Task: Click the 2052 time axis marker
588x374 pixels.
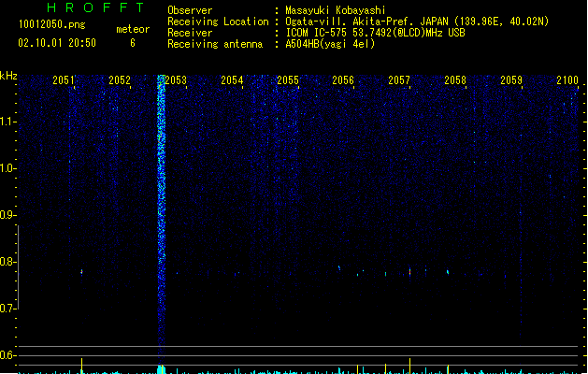Action: pos(120,79)
